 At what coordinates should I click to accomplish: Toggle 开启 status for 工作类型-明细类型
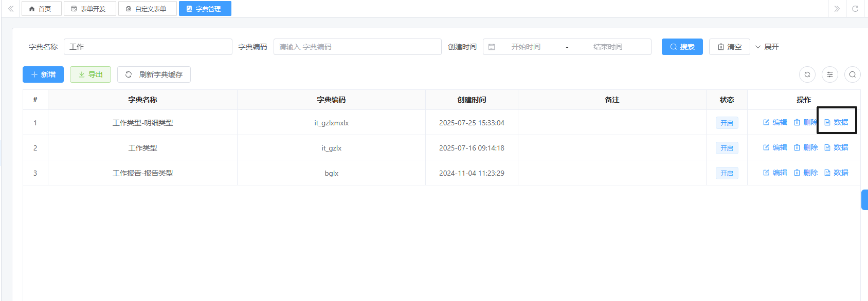(727, 123)
